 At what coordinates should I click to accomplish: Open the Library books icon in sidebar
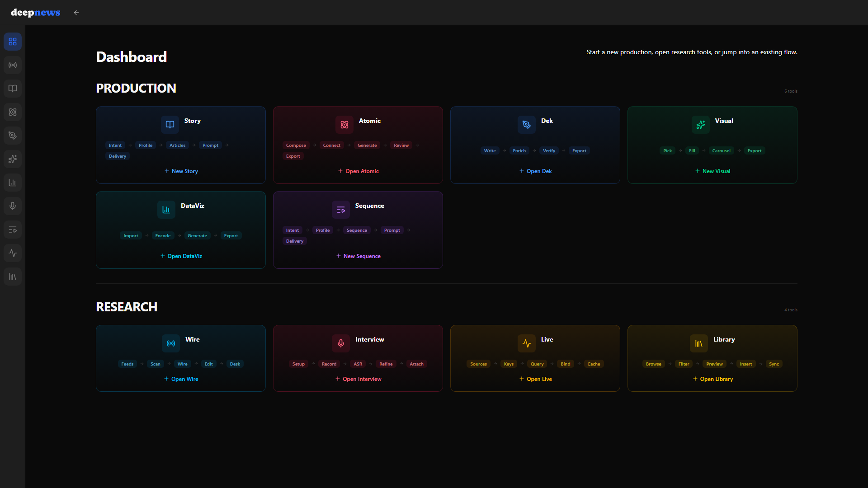[x=13, y=277]
